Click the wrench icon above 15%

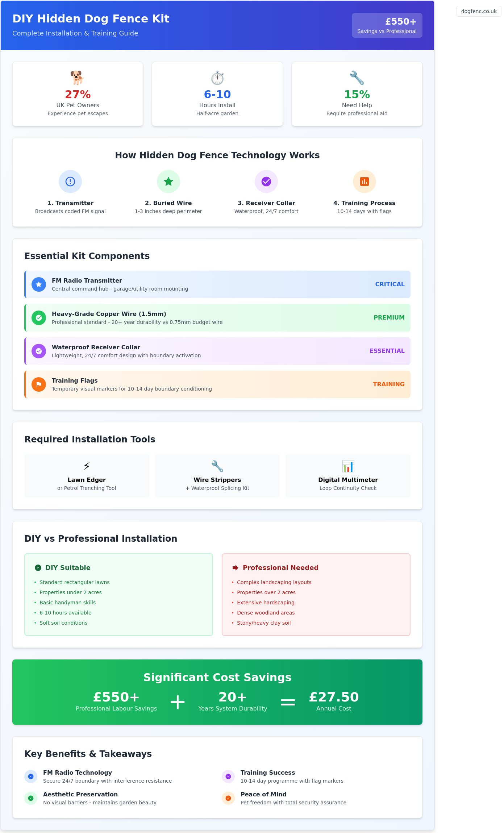[x=357, y=78]
